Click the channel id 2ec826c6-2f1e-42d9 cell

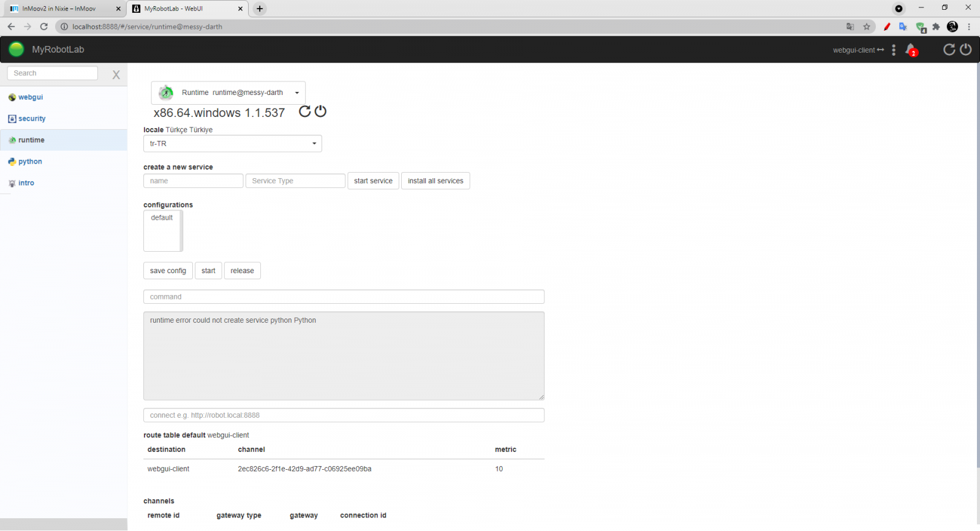(x=304, y=469)
